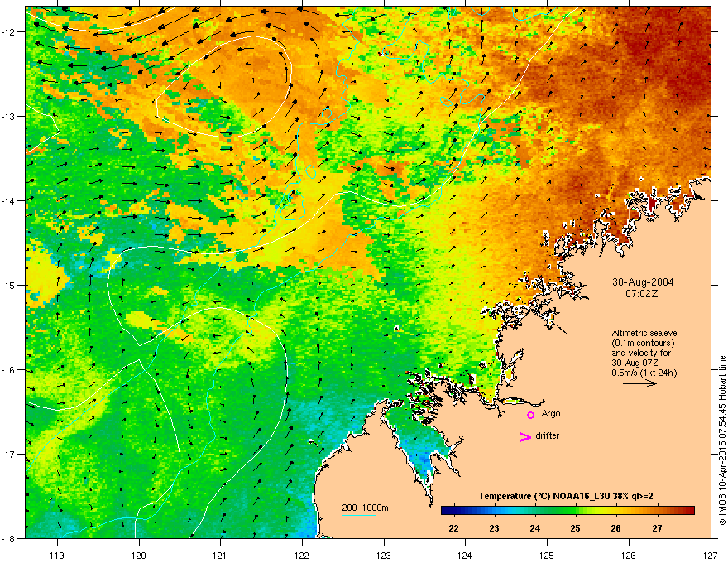Click the longitude axis label '123'
Screen dimensions: 728x563
pos(384,555)
